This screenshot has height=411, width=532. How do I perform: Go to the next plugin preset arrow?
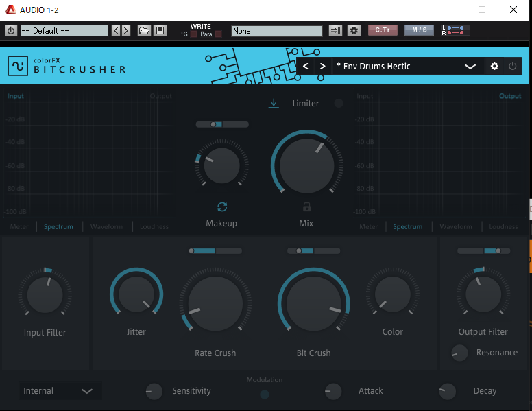pyautogui.click(x=322, y=67)
